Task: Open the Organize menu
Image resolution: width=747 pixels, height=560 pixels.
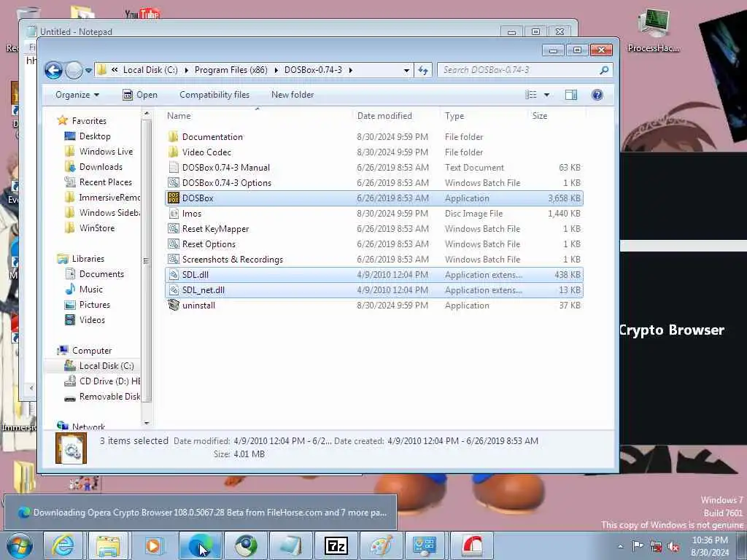Action: click(77, 95)
